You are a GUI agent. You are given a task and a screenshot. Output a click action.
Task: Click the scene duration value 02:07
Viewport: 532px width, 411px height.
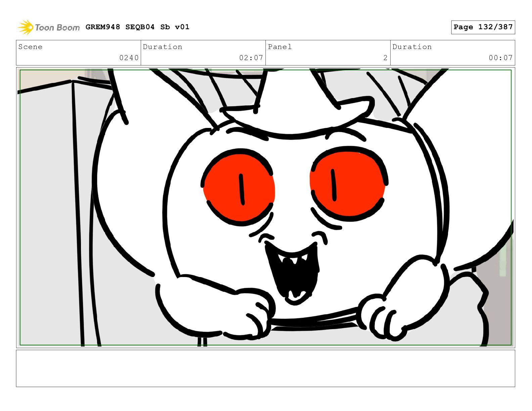[x=251, y=58]
